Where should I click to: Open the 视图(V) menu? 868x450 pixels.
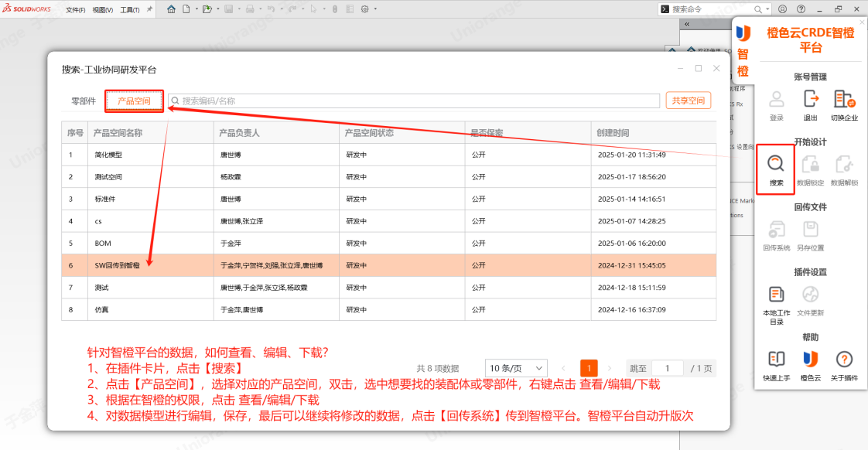pyautogui.click(x=102, y=9)
